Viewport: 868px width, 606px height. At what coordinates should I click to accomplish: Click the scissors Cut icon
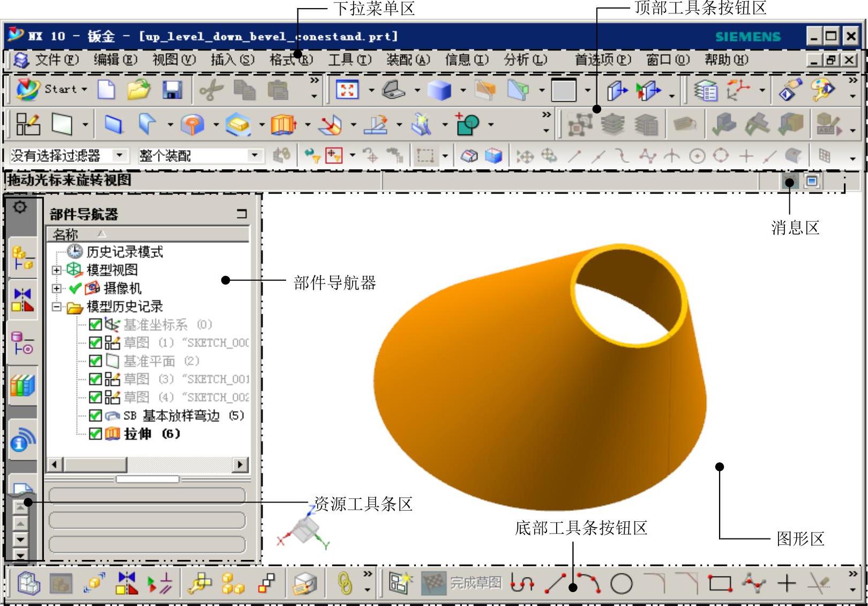(x=211, y=90)
